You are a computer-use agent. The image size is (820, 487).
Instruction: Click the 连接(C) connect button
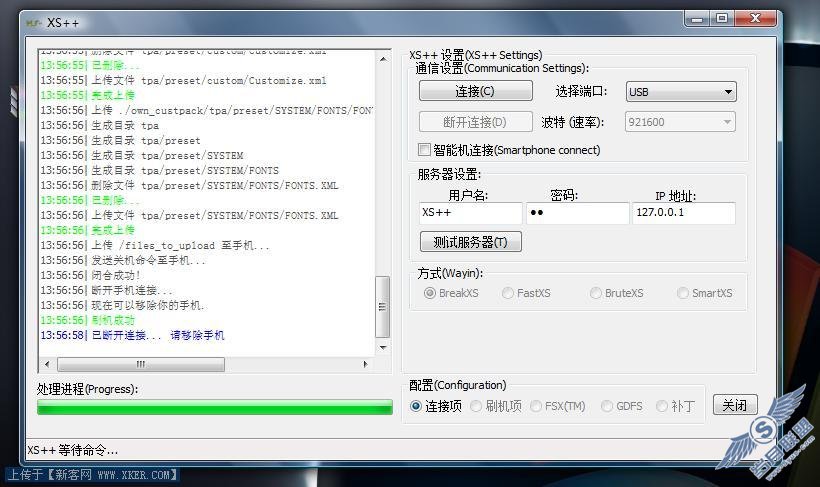[x=476, y=91]
